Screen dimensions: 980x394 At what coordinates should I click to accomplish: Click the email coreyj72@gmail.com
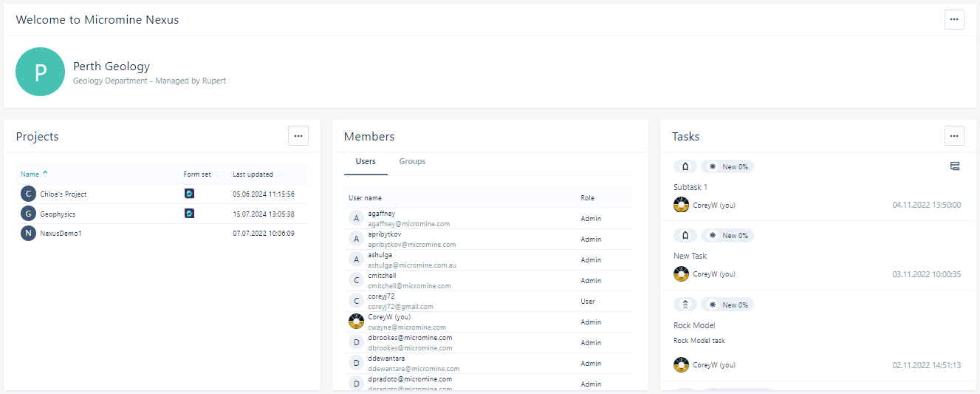coord(401,307)
